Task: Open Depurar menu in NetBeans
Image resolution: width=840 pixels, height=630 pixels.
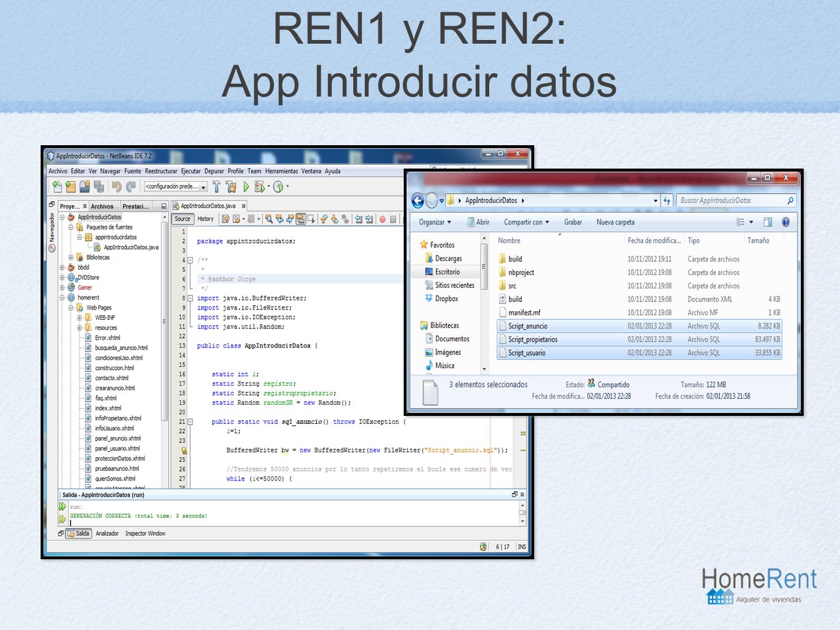Action: pyautogui.click(x=214, y=172)
